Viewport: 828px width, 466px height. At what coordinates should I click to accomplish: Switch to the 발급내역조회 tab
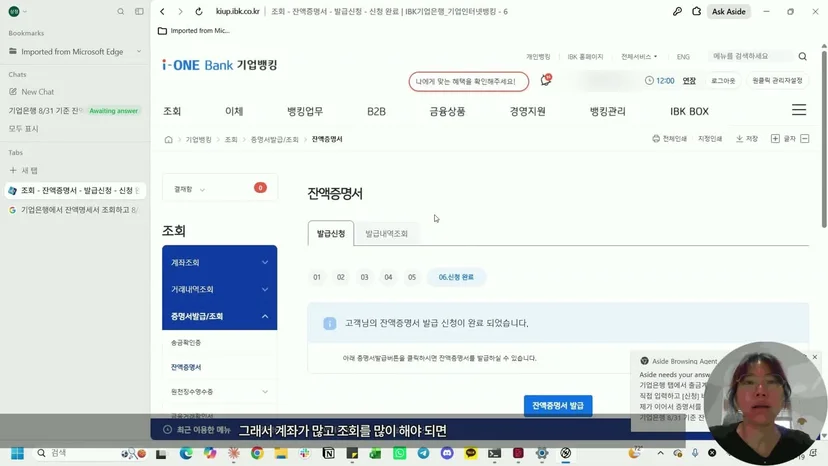pos(387,234)
